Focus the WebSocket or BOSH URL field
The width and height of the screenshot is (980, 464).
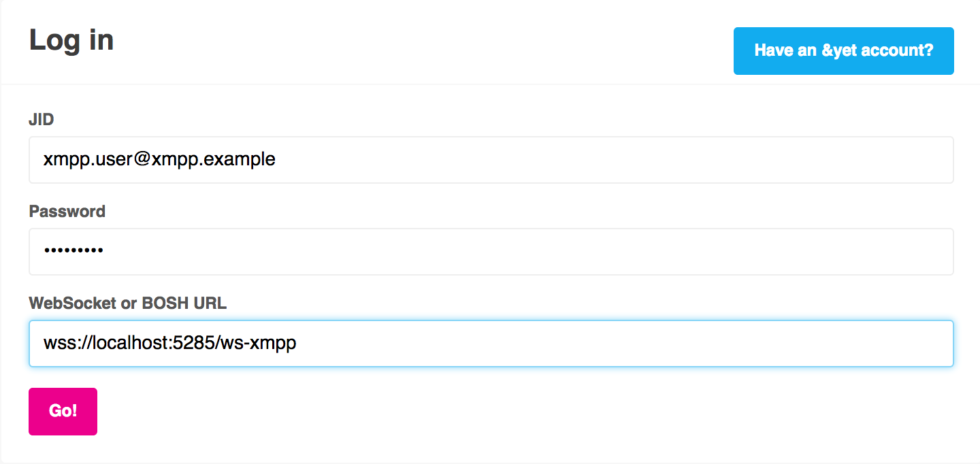click(490, 344)
